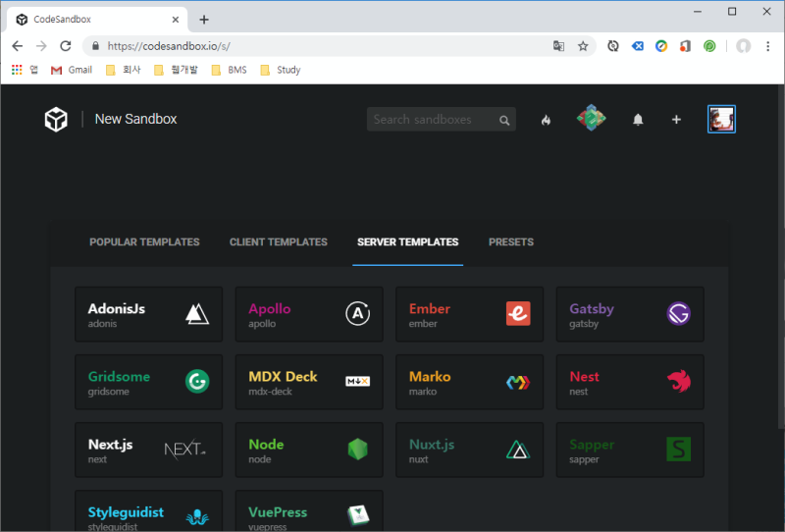Click the plus create sandbox icon

click(x=676, y=119)
